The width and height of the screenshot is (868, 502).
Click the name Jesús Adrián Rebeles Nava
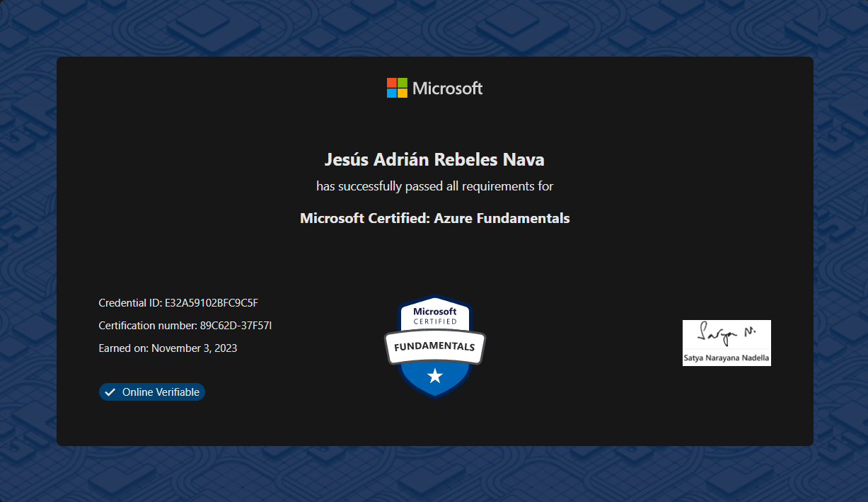[434, 159]
